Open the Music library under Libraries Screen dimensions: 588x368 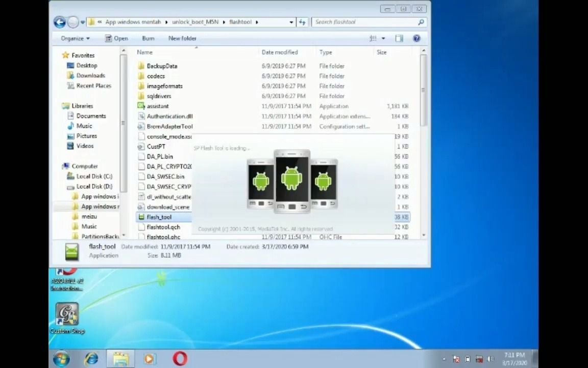point(84,126)
